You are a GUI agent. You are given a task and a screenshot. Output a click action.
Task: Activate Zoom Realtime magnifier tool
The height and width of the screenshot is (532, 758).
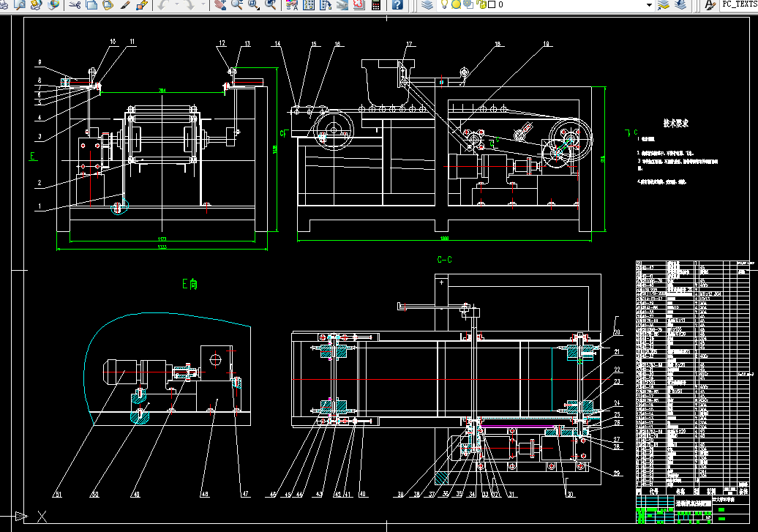[237, 4]
